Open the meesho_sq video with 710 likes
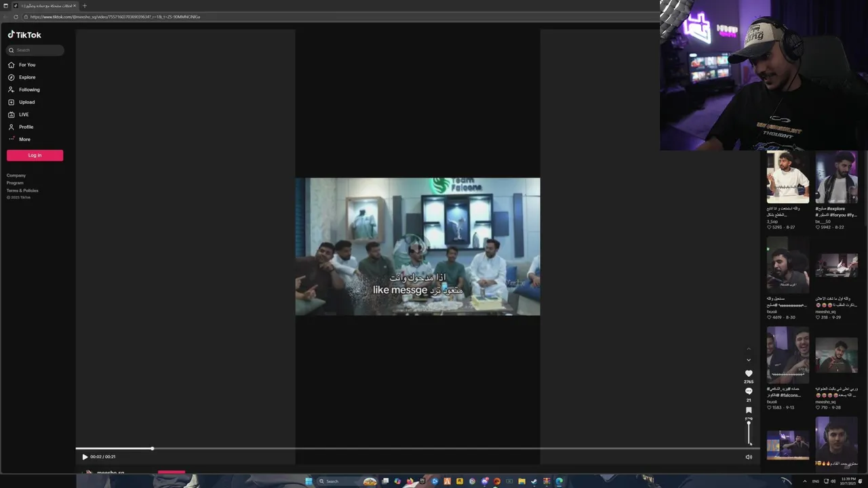 click(x=836, y=355)
